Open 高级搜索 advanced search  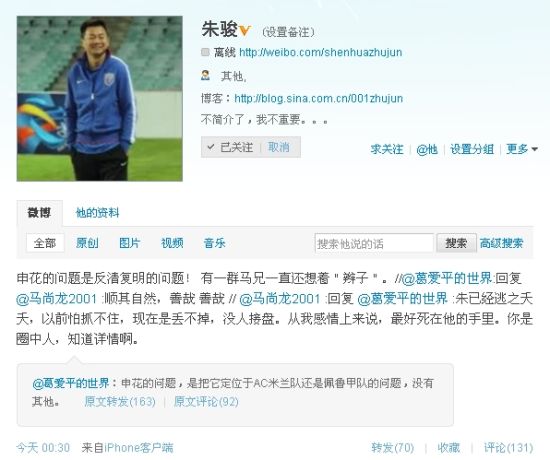(501, 243)
